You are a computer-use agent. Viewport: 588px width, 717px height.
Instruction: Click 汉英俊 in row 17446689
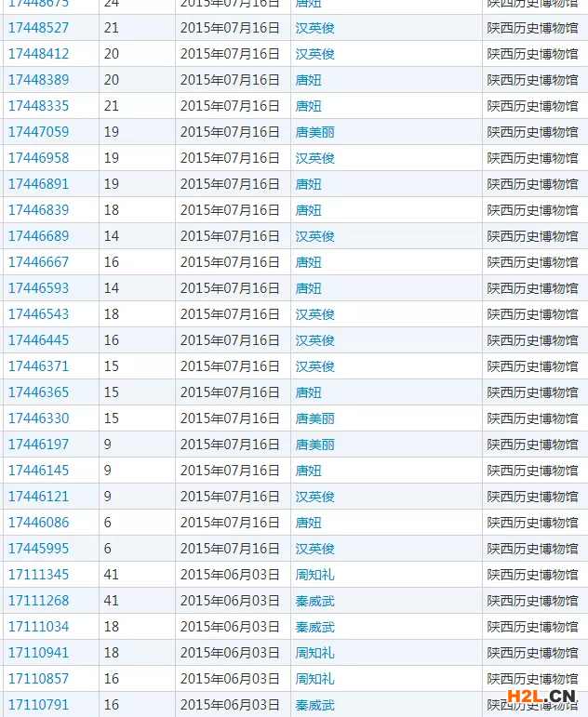pyautogui.click(x=314, y=237)
